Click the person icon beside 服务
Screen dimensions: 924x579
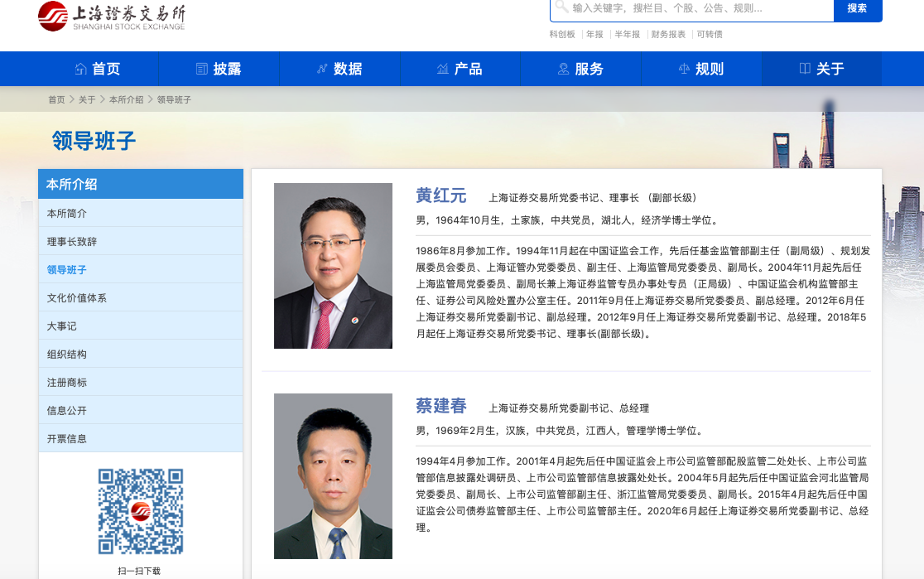(564, 69)
